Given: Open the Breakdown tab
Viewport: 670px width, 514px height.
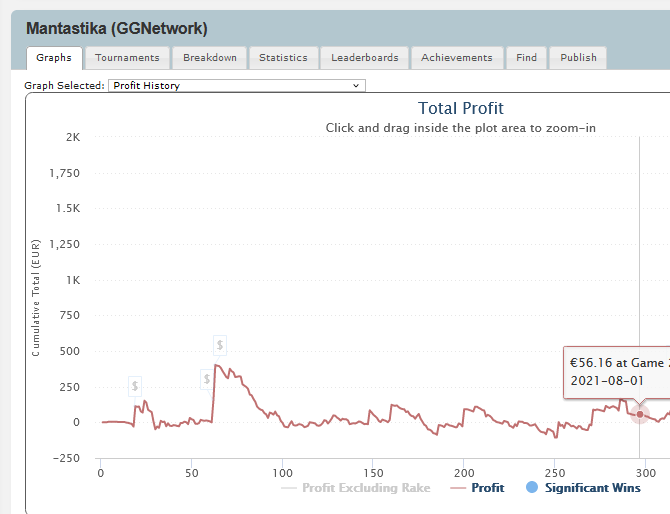Looking at the screenshot, I should [210, 58].
